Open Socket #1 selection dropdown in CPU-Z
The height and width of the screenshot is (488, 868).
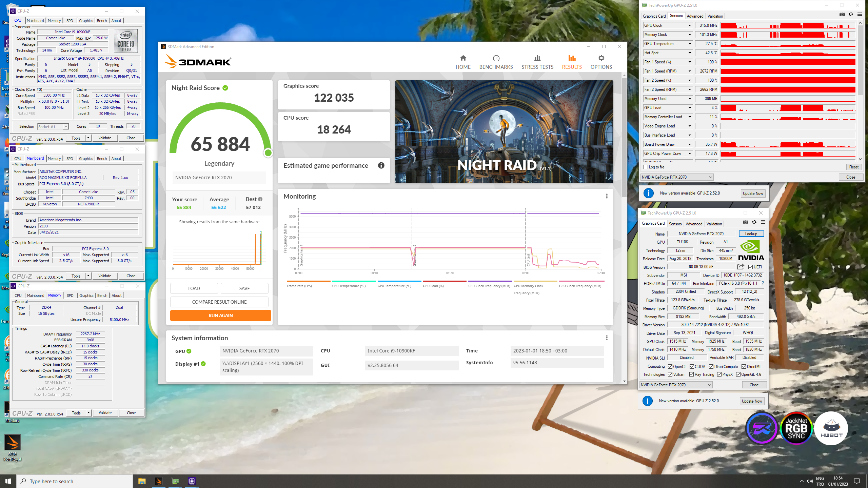point(53,127)
